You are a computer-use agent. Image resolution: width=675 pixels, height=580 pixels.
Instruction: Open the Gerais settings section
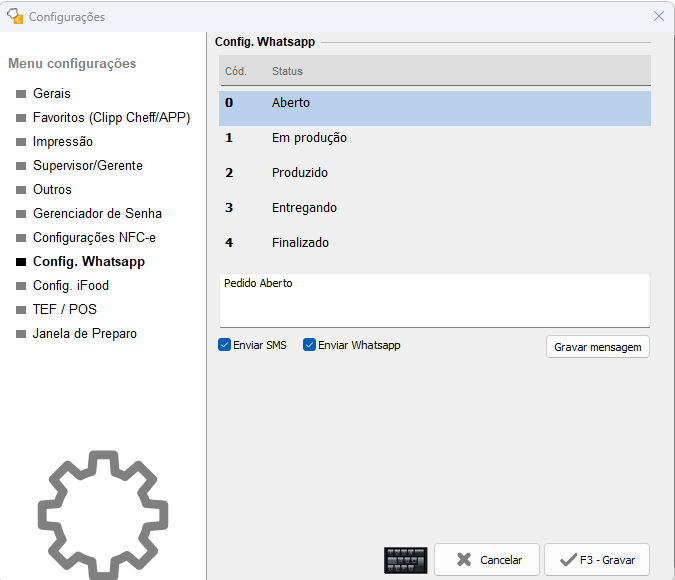pos(52,94)
